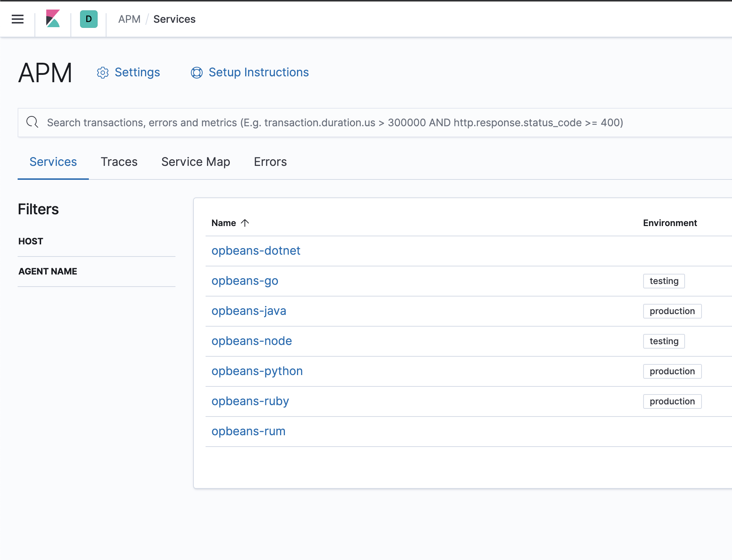Image resolution: width=732 pixels, height=560 pixels.
Task: Open the D space avatar selector
Action: tap(88, 19)
